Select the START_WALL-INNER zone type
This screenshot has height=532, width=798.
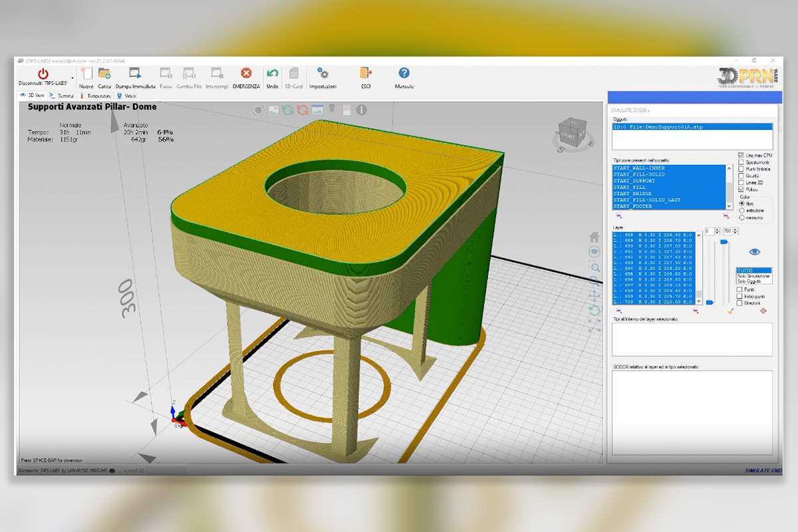pos(668,168)
